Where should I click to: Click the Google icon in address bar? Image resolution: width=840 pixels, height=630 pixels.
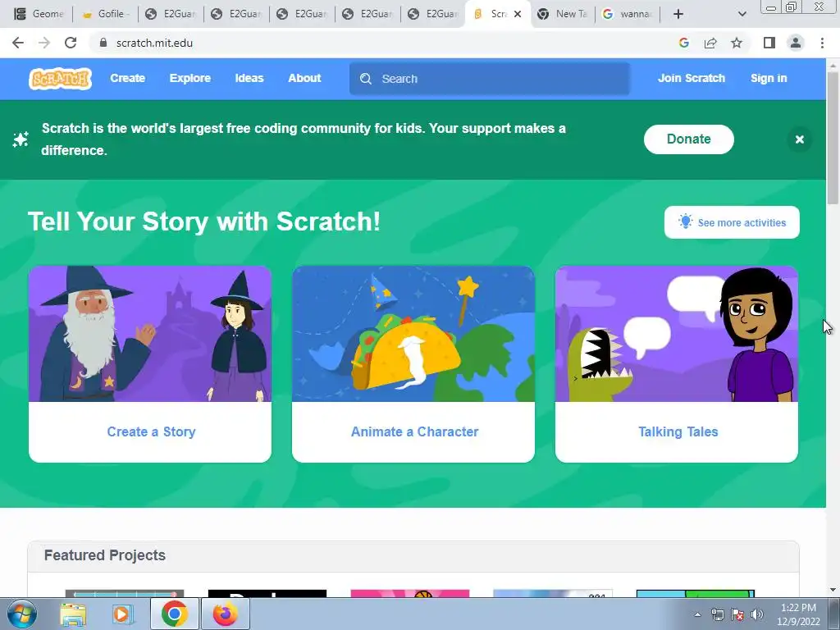click(683, 43)
